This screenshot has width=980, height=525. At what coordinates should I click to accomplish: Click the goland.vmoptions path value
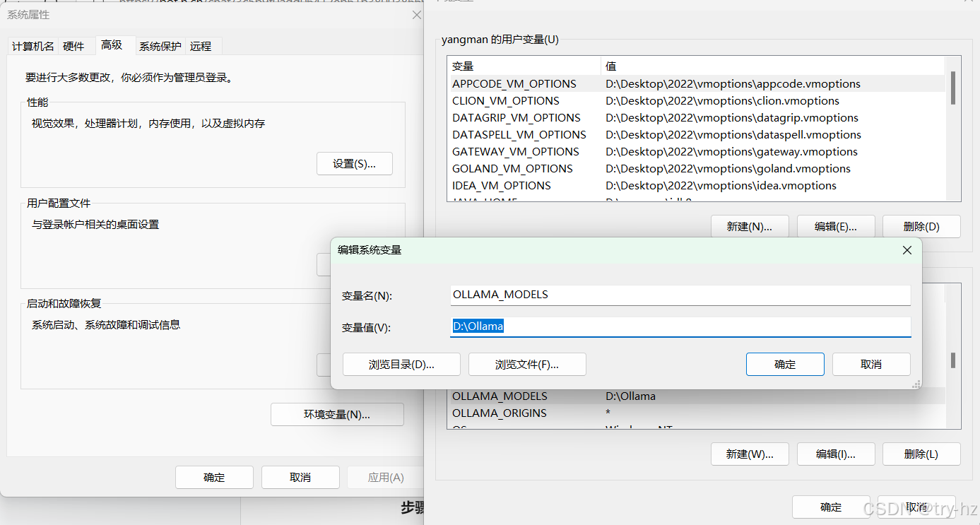click(x=728, y=169)
